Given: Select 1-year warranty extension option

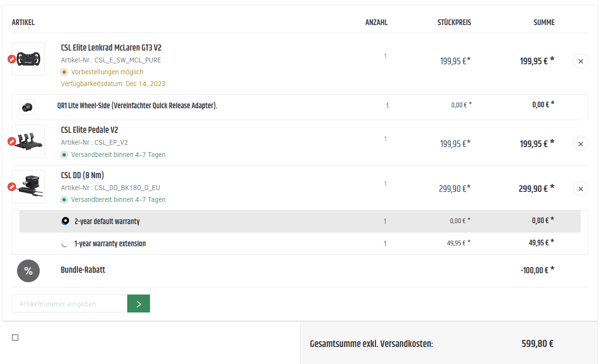Looking at the screenshot, I should (x=65, y=244).
